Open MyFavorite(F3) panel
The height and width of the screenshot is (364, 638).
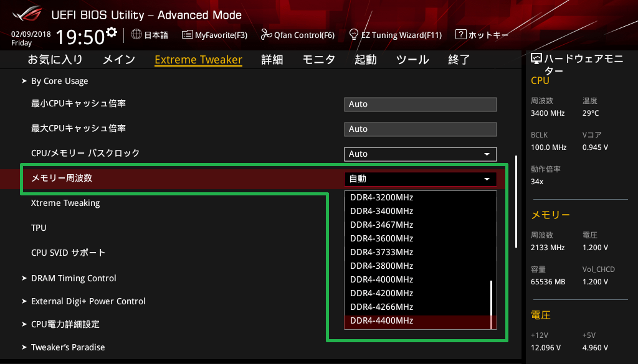215,35
